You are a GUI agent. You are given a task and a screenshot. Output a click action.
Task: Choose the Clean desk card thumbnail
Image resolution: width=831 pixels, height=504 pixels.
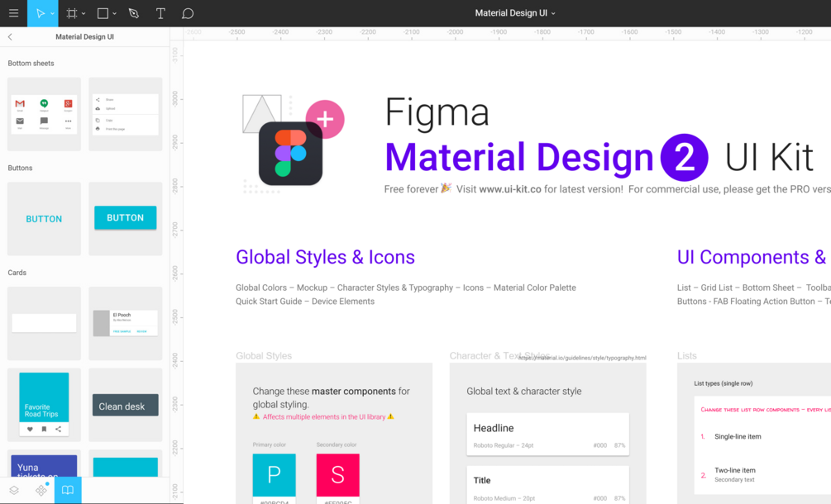126,405
